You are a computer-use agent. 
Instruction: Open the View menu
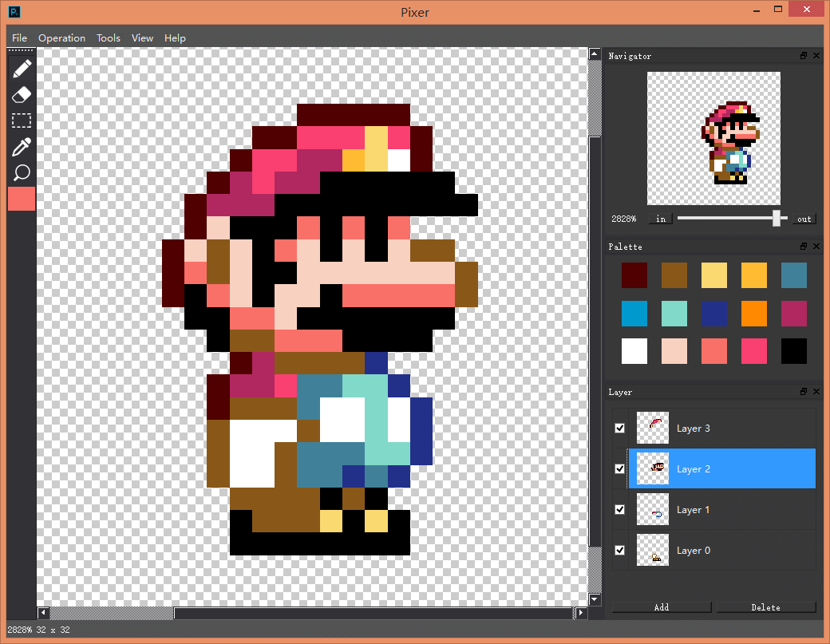[x=142, y=38]
